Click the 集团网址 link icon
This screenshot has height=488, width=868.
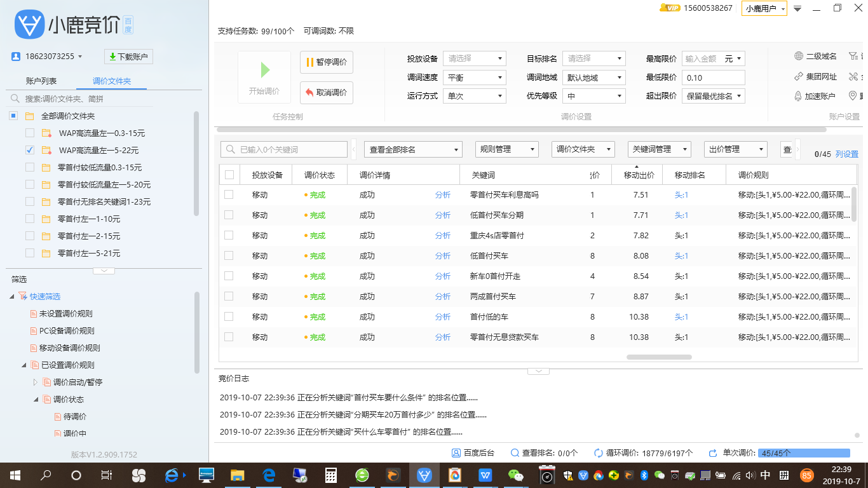tap(798, 77)
